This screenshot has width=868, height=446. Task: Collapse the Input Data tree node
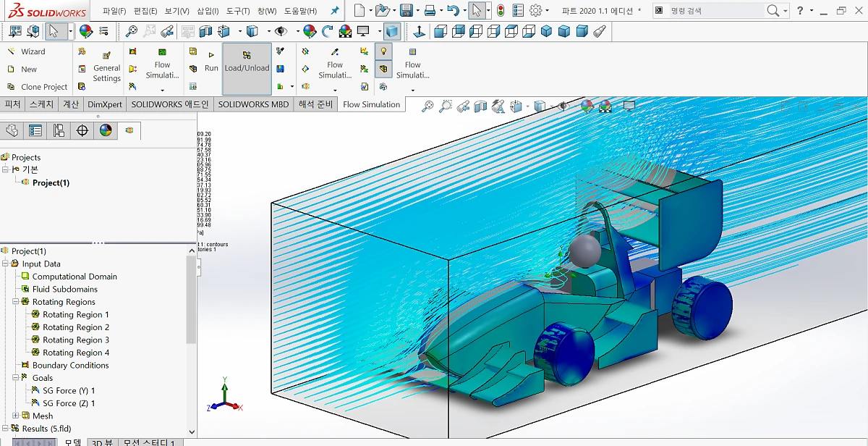point(6,264)
